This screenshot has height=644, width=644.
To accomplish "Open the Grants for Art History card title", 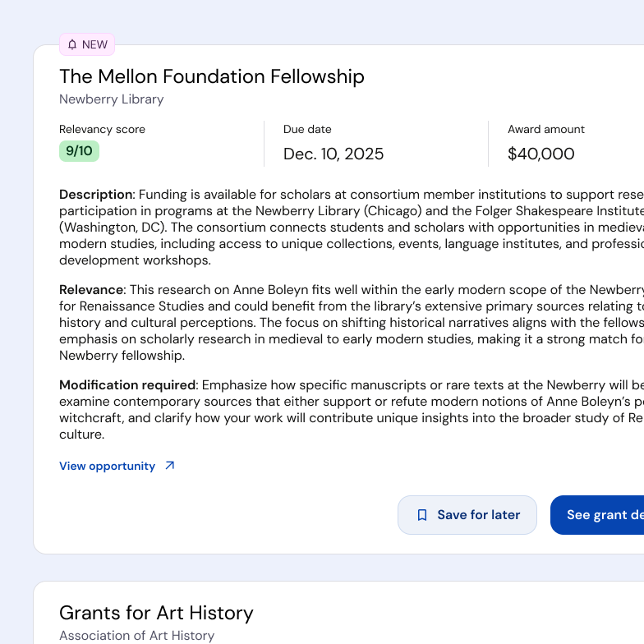I will [x=156, y=613].
